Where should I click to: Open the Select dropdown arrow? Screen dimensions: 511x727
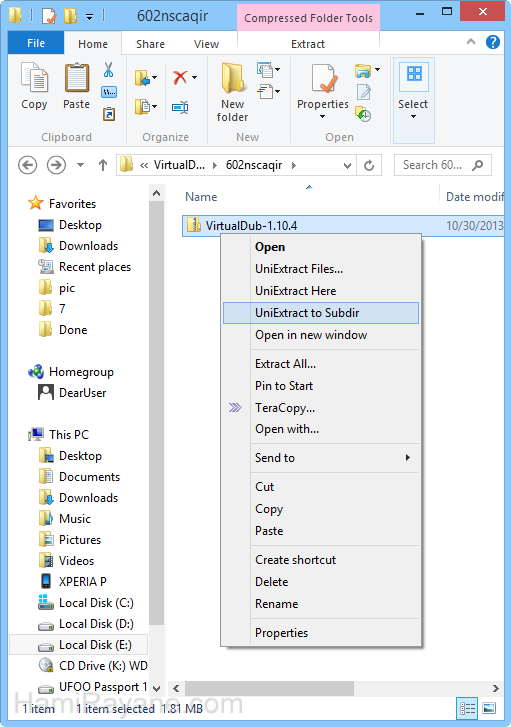[x=413, y=116]
